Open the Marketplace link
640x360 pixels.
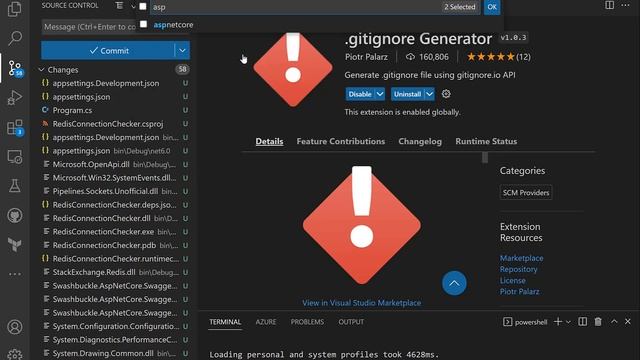pos(521,258)
